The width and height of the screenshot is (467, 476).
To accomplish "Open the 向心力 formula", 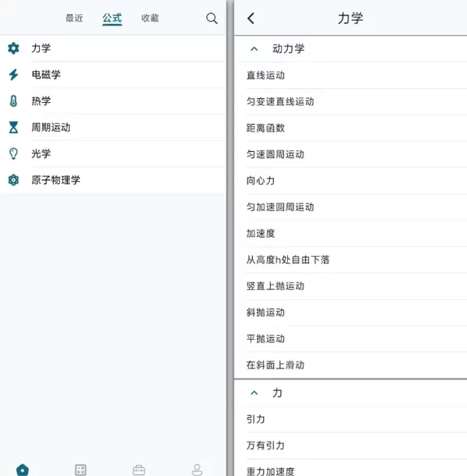I will tap(261, 181).
